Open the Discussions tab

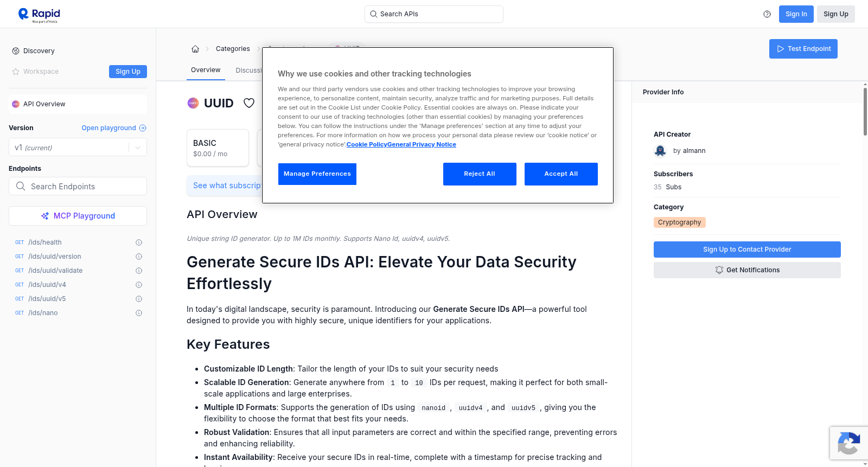pyautogui.click(x=249, y=71)
